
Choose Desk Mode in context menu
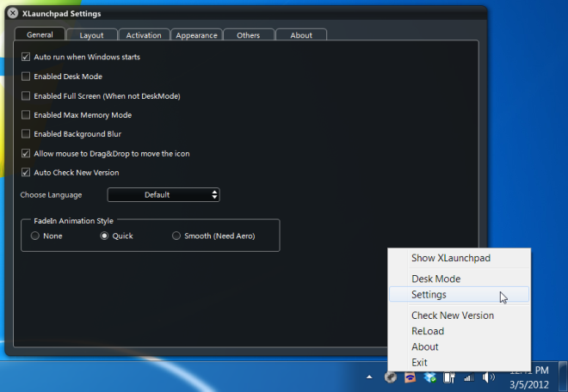click(x=459, y=279)
